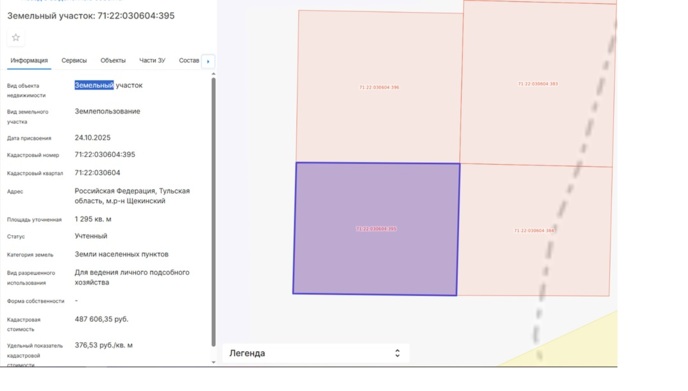This screenshot has height=391, width=688.
Task: Click scrollbar down arrow in info panel
Action: [214, 362]
